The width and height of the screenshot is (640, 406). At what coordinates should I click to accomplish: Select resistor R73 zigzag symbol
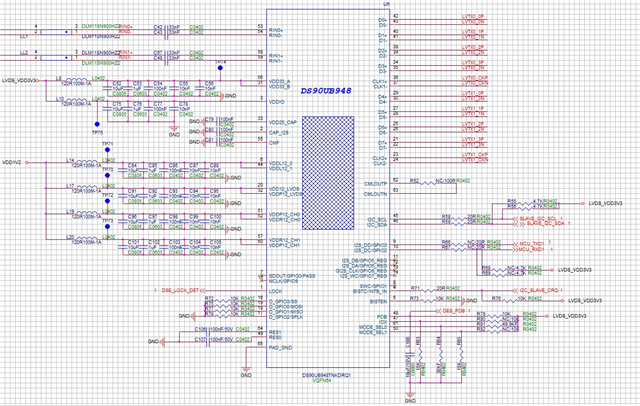(428, 301)
